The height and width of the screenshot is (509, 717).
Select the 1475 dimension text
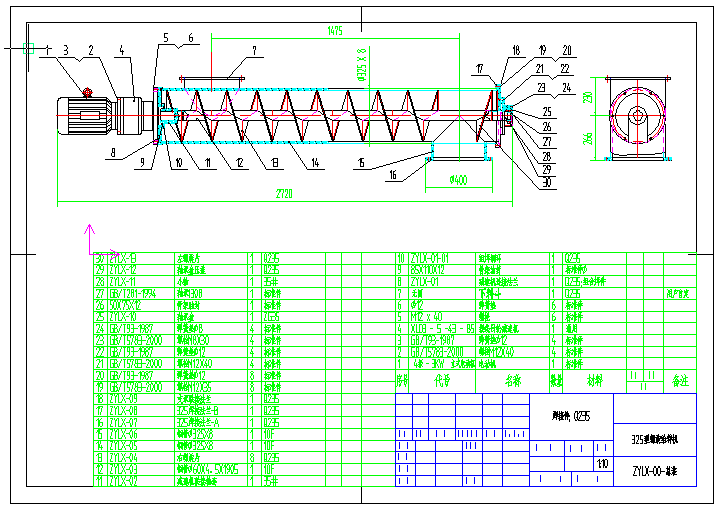pyautogui.click(x=335, y=31)
